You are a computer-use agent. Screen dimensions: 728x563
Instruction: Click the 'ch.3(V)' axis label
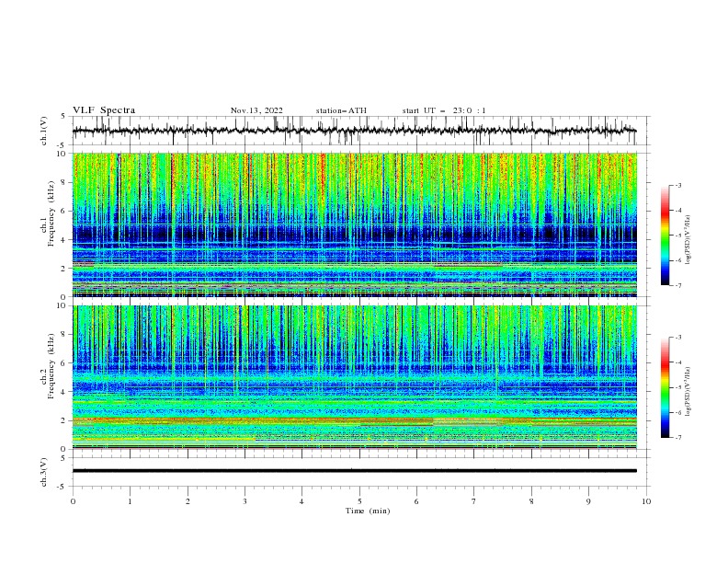pos(44,472)
